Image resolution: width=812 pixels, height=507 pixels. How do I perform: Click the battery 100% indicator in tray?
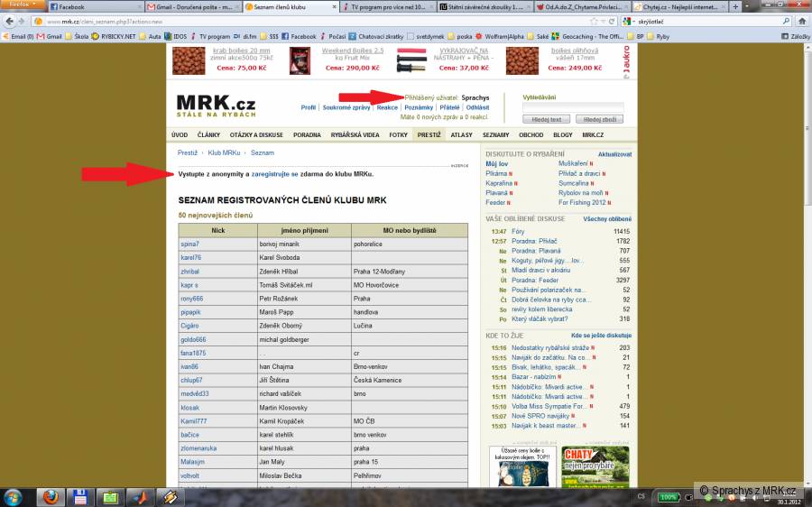668,498
